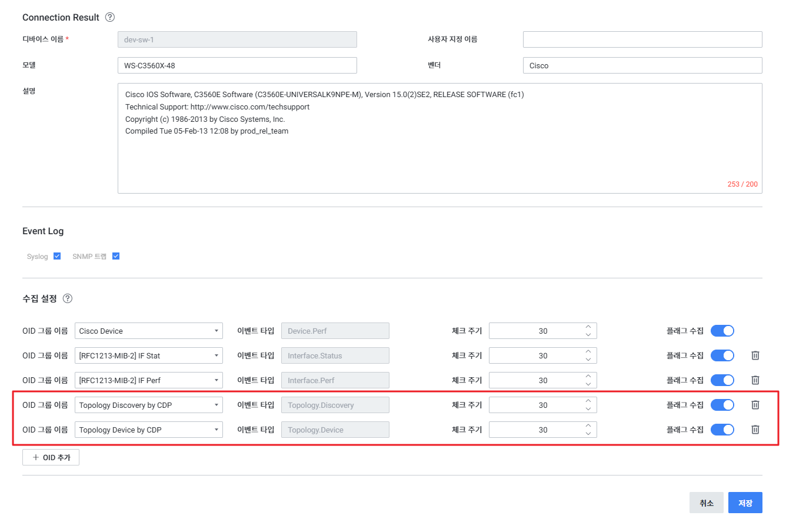Uncheck the Syslog checkbox
The image size is (786, 532).
point(57,256)
